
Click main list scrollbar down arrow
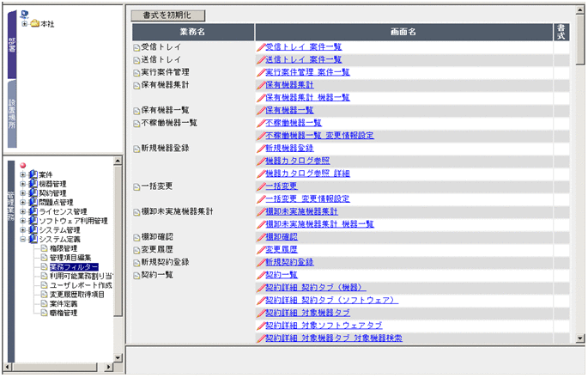tap(580, 338)
